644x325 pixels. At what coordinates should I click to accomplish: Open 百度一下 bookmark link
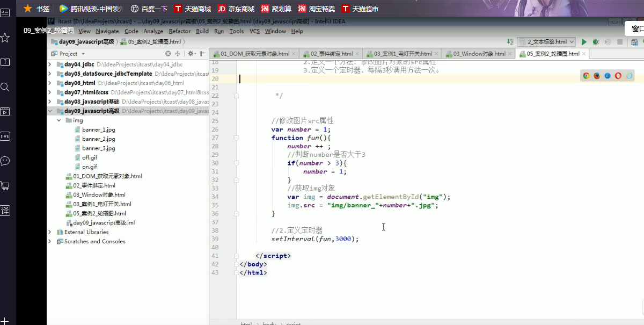click(149, 9)
